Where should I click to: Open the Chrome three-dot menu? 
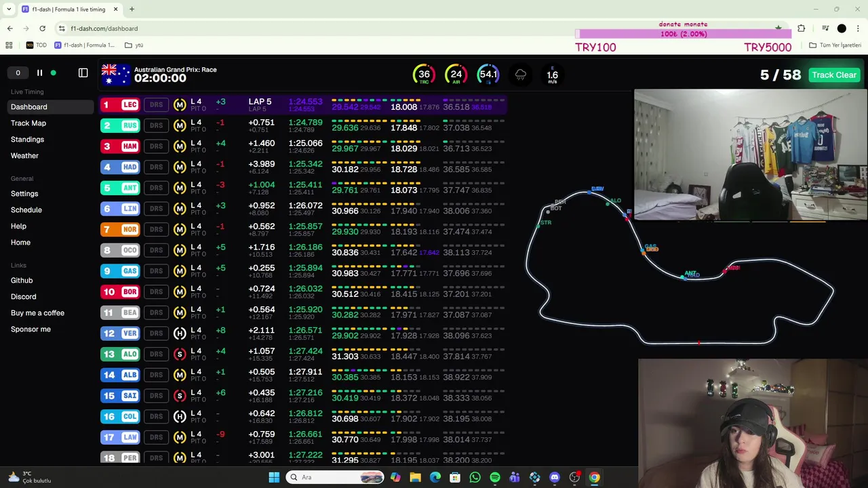[x=858, y=28]
